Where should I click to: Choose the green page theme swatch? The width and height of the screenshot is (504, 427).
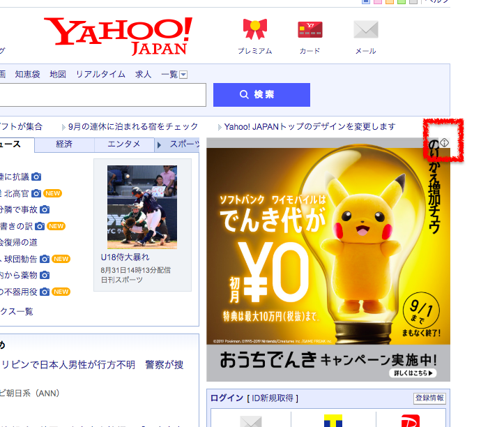click(x=402, y=1)
